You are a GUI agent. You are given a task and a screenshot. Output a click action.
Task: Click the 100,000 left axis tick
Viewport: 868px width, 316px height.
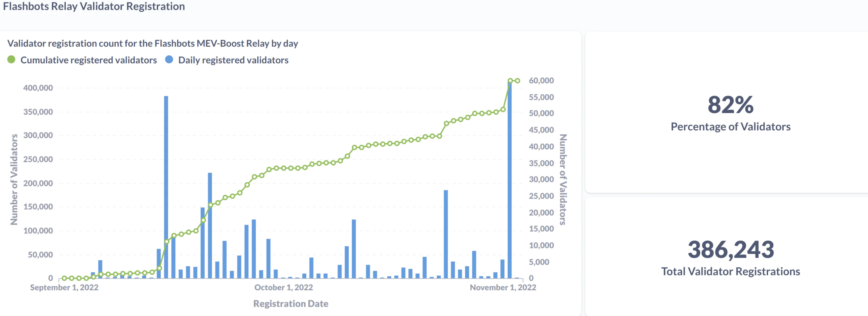click(x=38, y=231)
